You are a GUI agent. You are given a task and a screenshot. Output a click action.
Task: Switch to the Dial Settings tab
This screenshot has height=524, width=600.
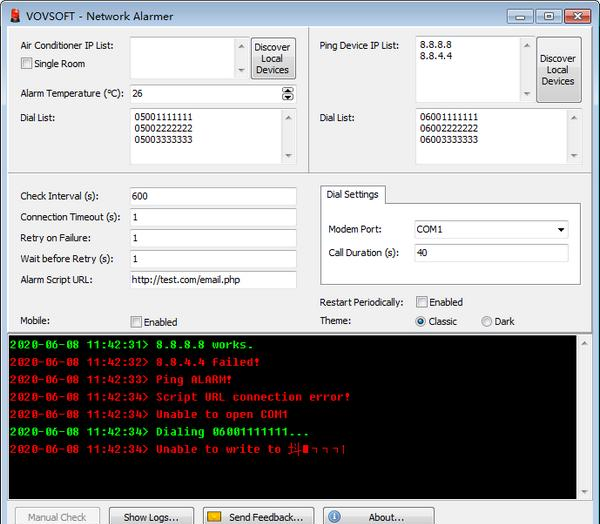(351, 195)
